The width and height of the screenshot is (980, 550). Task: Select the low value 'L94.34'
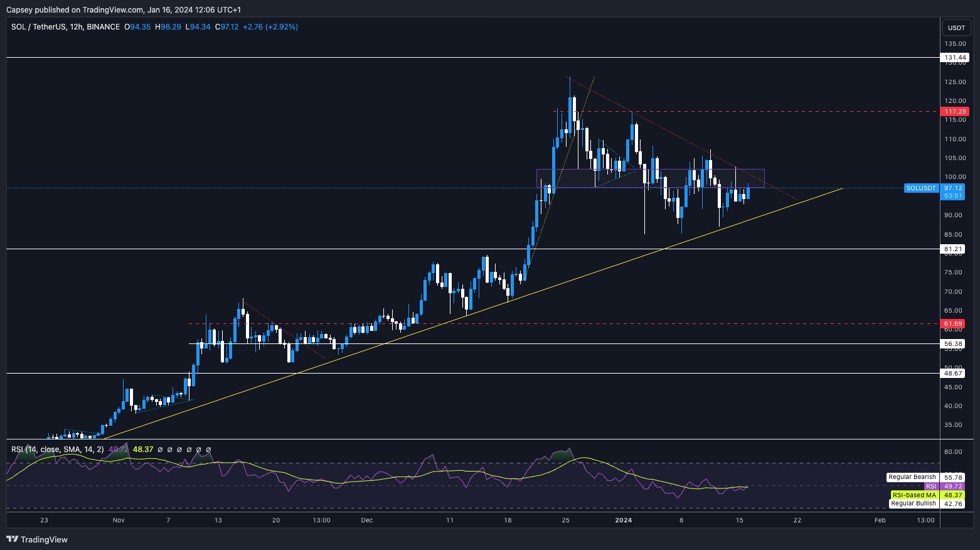click(198, 27)
